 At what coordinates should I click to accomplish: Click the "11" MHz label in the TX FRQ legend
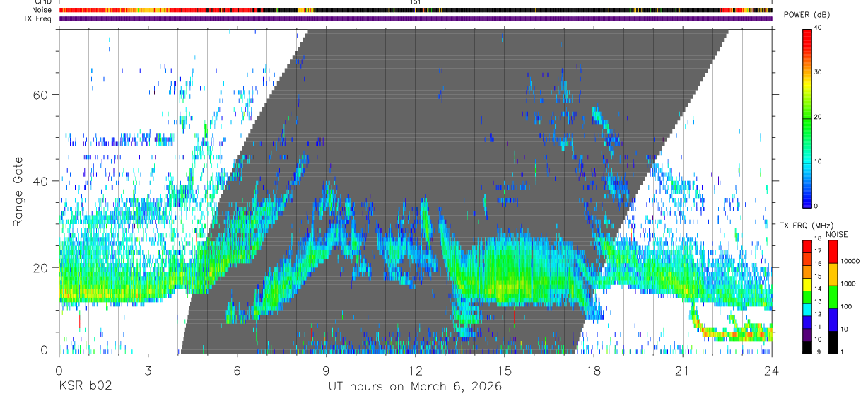817,327
